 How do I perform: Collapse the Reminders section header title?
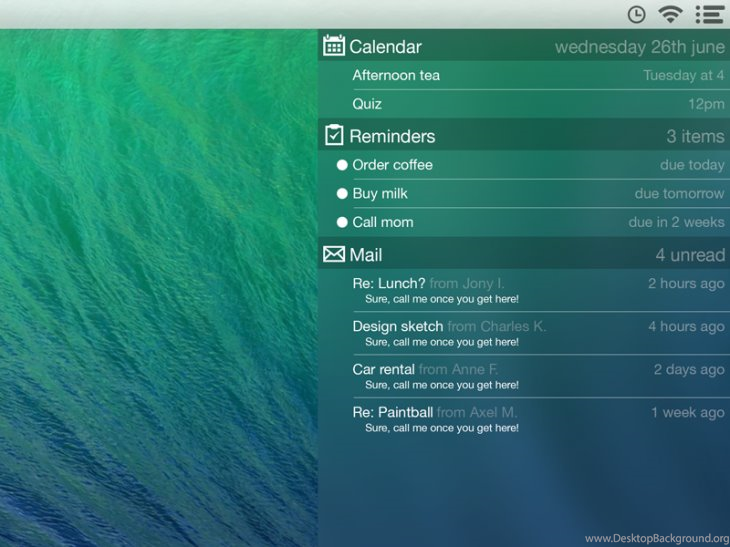(392, 136)
